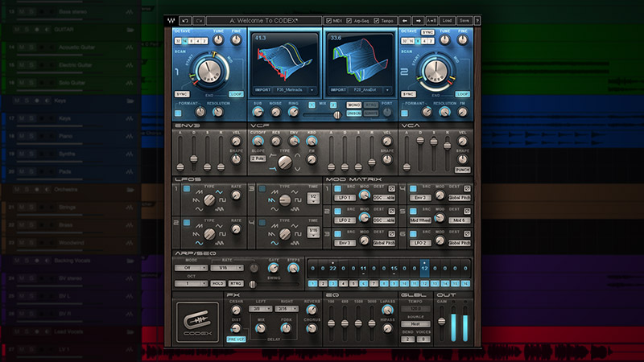Select the square wave shape for LFO 3
The height and width of the screenshot is (362, 644).
point(298,200)
